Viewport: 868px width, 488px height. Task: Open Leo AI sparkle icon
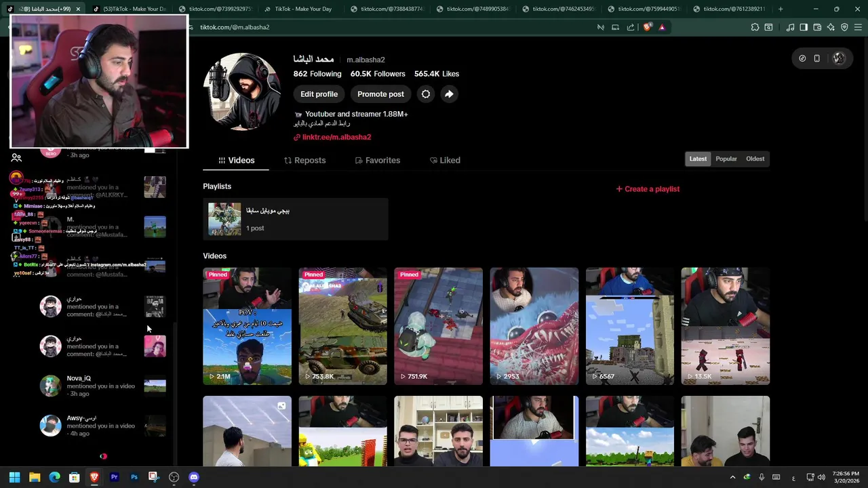[x=831, y=27]
